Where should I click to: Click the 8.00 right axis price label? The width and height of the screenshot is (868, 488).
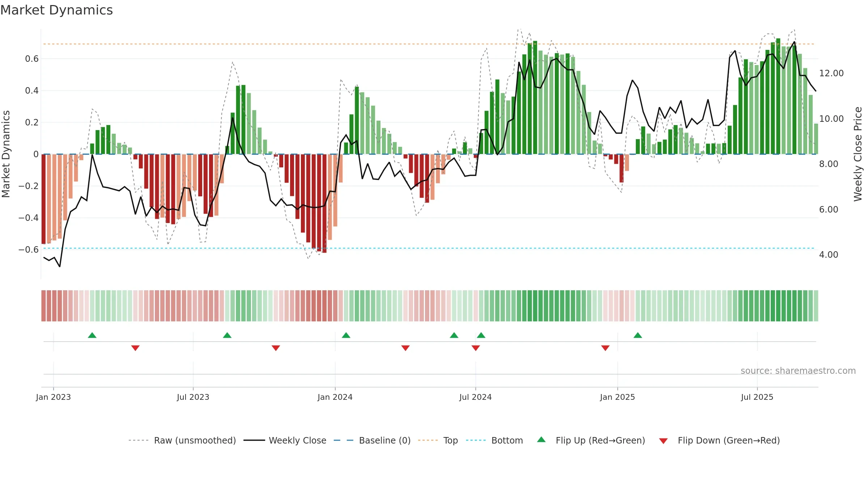829,164
